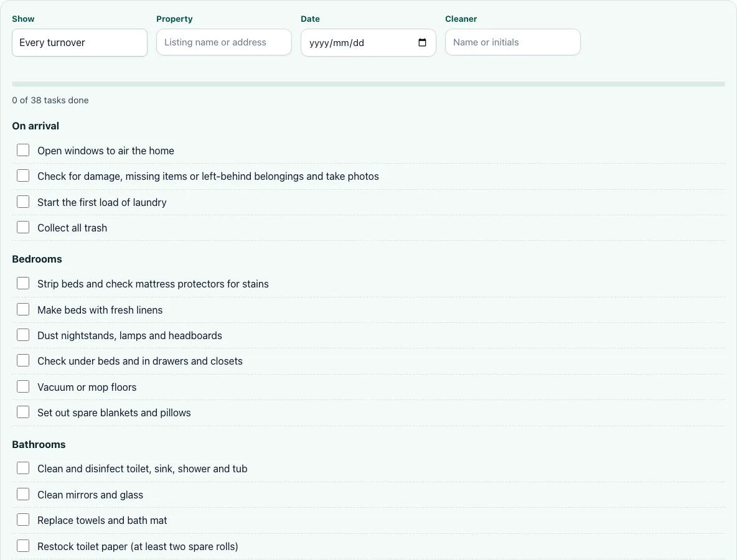Mark Vacuum or mop floors complete
This screenshot has width=737, height=560.
coord(23,386)
